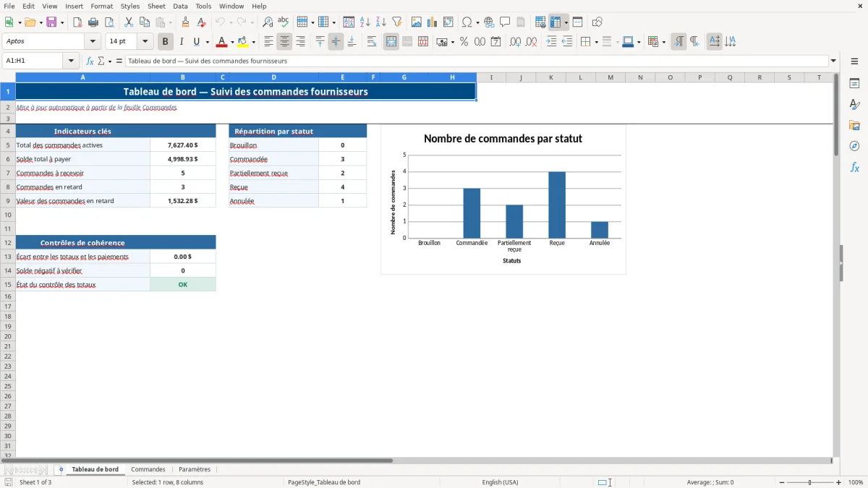Toggle Wrap Text
Image resolution: width=868 pixels, height=488 pixels.
[372, 42]
